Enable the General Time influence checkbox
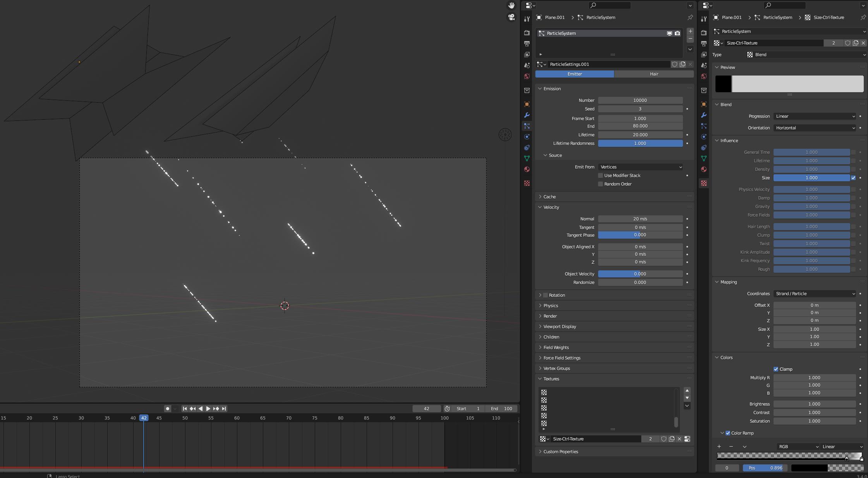This screenshot has height=478, width=868. [853, 152]
